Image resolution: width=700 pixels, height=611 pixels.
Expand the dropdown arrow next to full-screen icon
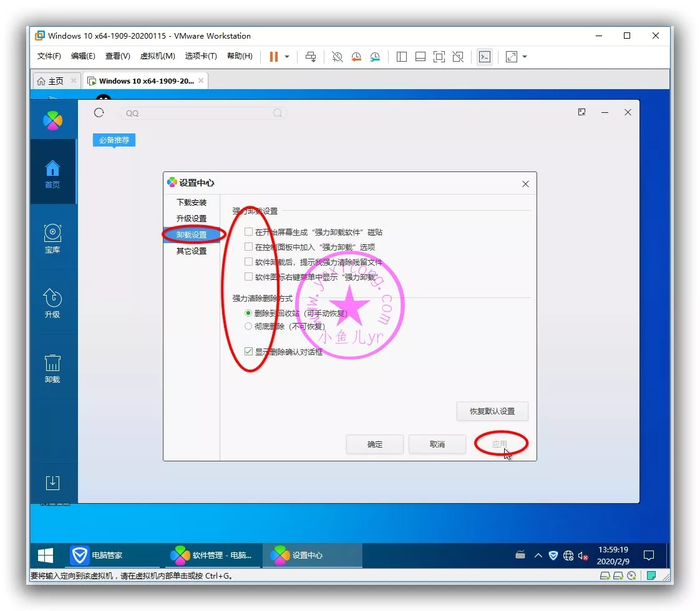525,57
